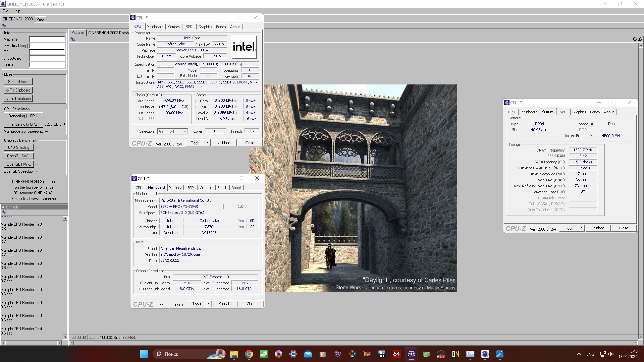Viewport: 644px width, 362px height.
Task: Run the OpenGL HW-L test
Action: coord(19,164)
